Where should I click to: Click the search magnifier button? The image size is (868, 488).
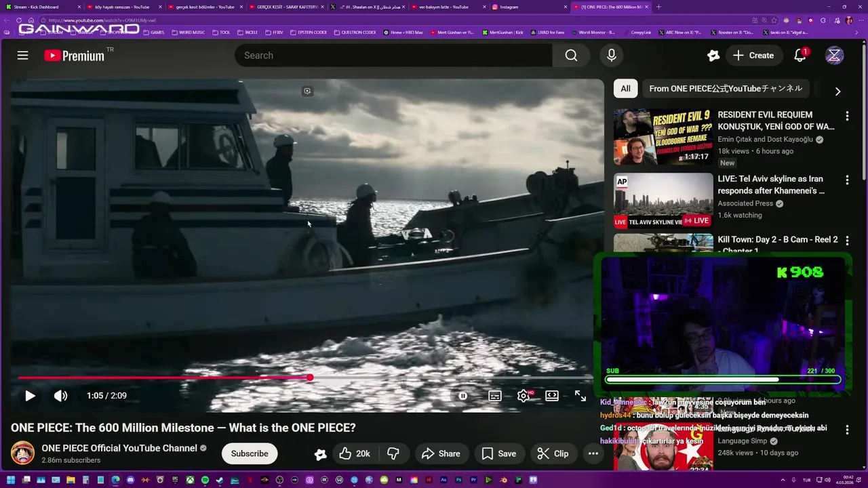point(571,56)
